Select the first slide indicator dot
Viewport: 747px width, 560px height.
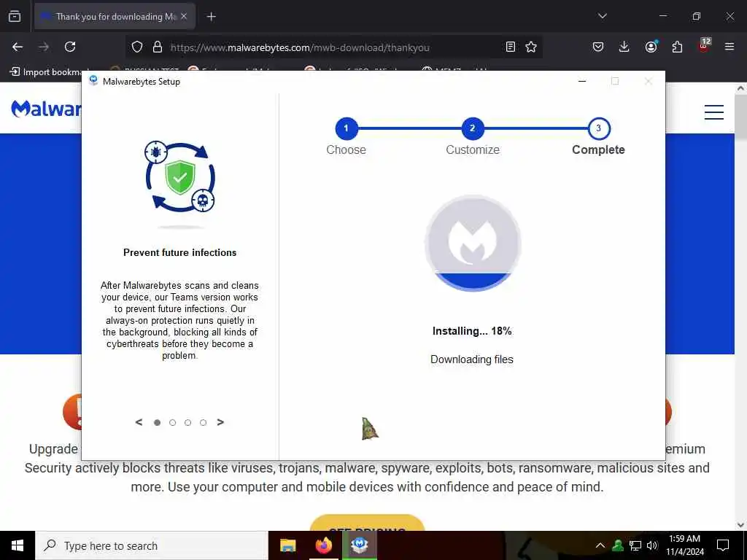[158, 422]
